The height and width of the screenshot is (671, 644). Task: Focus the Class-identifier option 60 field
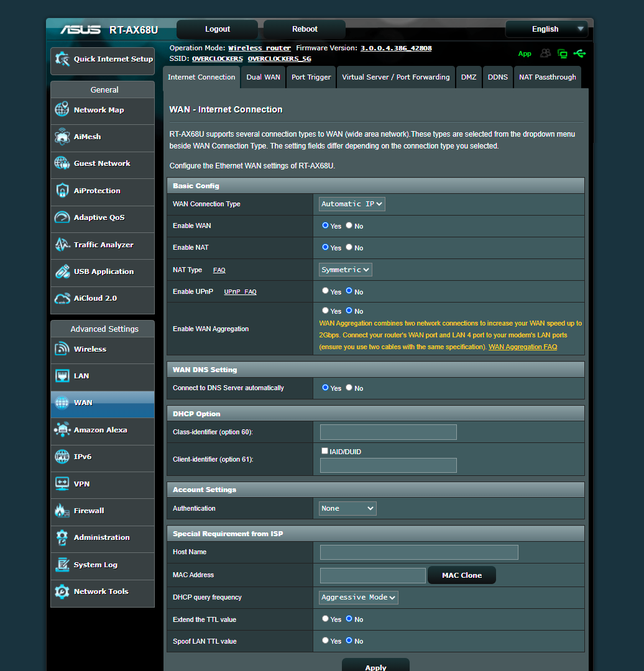(389, 432)
